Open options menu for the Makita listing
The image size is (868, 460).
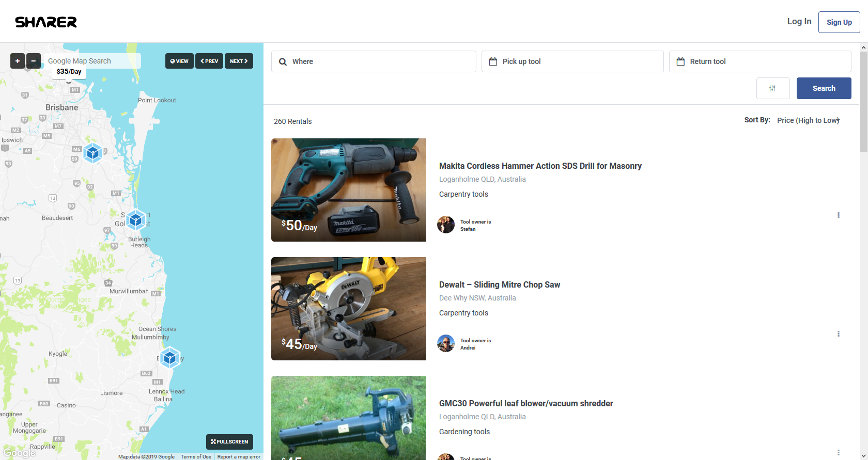point(839,215)
